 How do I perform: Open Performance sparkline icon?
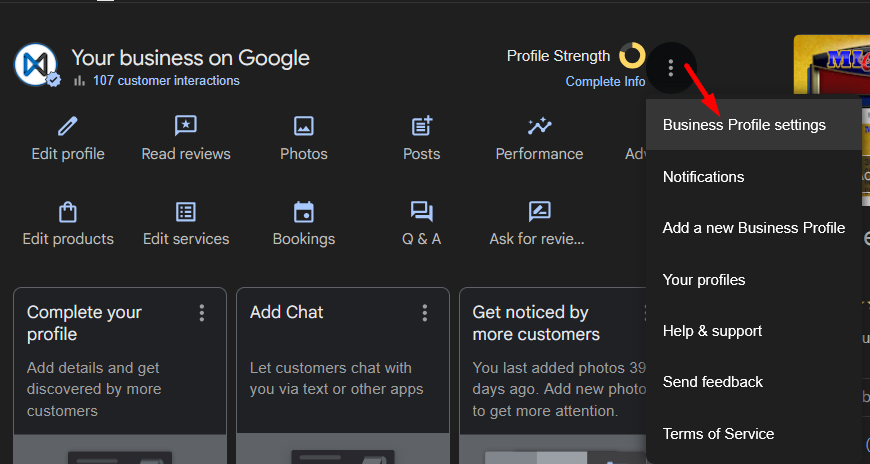(x=540, y=126)
